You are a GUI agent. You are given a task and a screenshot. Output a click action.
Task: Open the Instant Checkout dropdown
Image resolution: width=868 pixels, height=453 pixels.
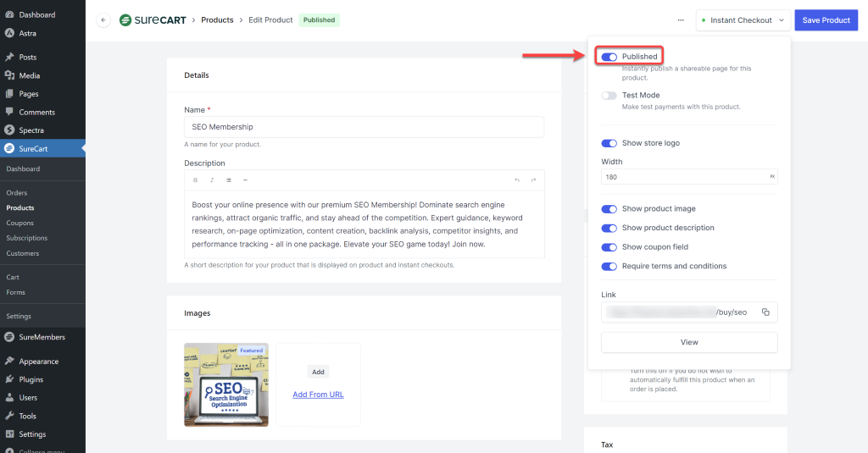pyautogui.click(x=743, y=20)
